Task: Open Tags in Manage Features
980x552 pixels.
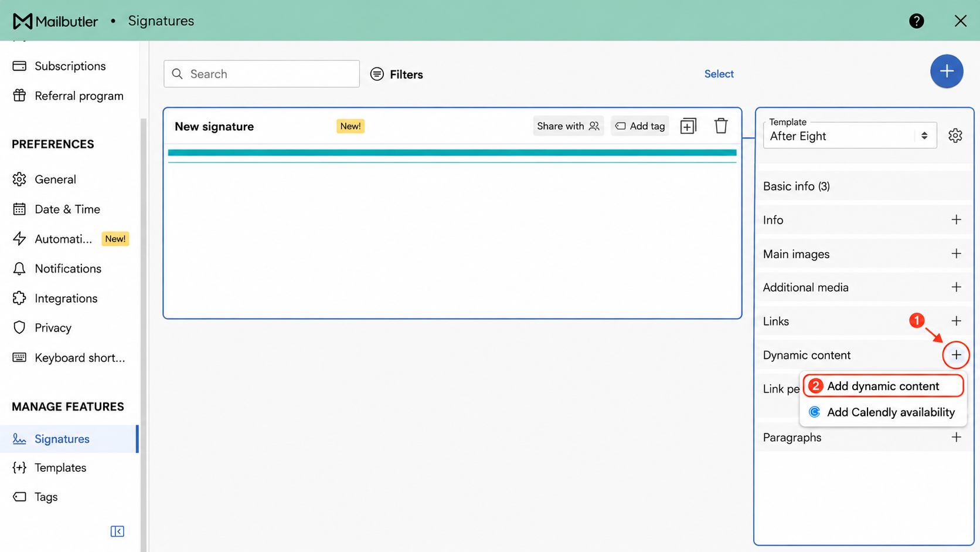Action: pyautogui.click(x=69, y=497)
